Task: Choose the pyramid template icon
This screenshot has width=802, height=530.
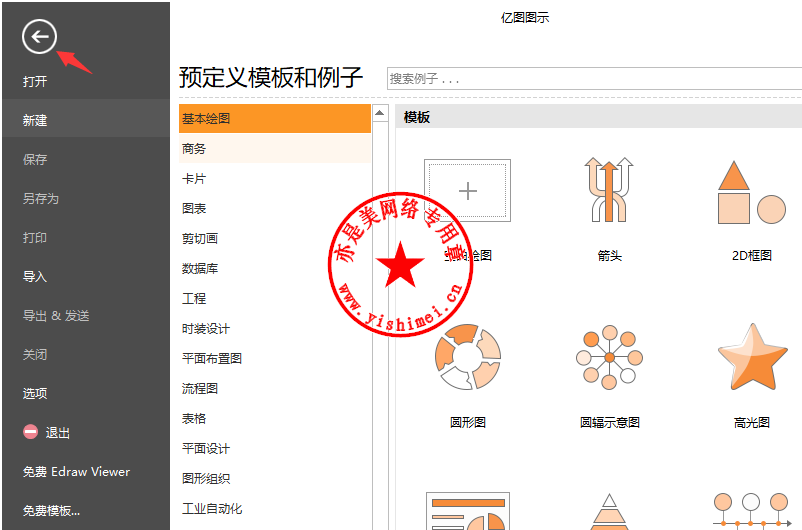Action: (x=609, y=512)
